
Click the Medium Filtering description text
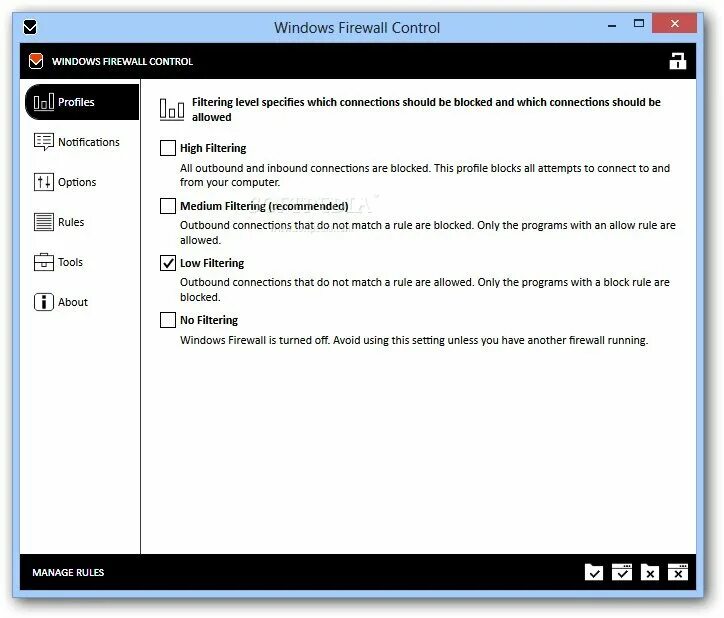[428, 232]
